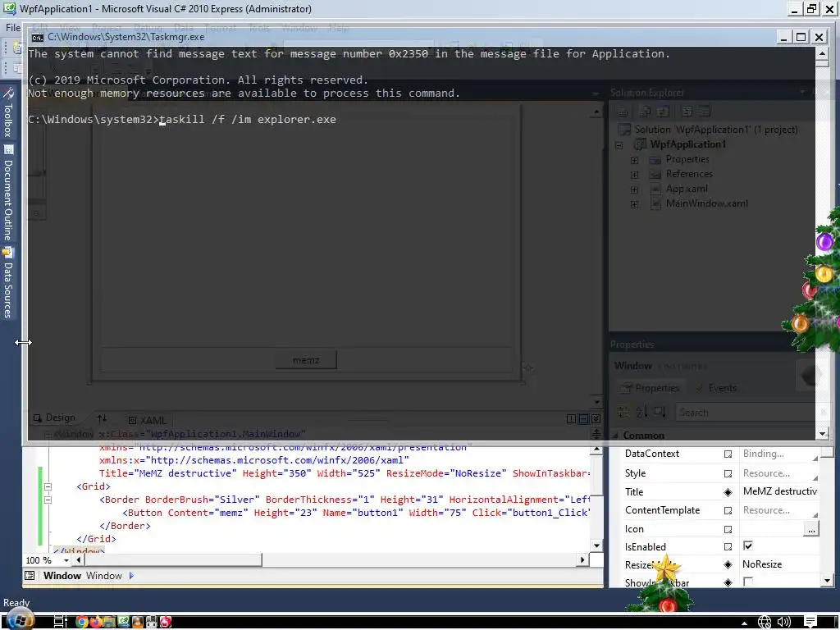This screenshot has width=840, height=630.
Task: Open File Explorer from the taskbar
Action: pyautogui.click(x=110, y=622)
